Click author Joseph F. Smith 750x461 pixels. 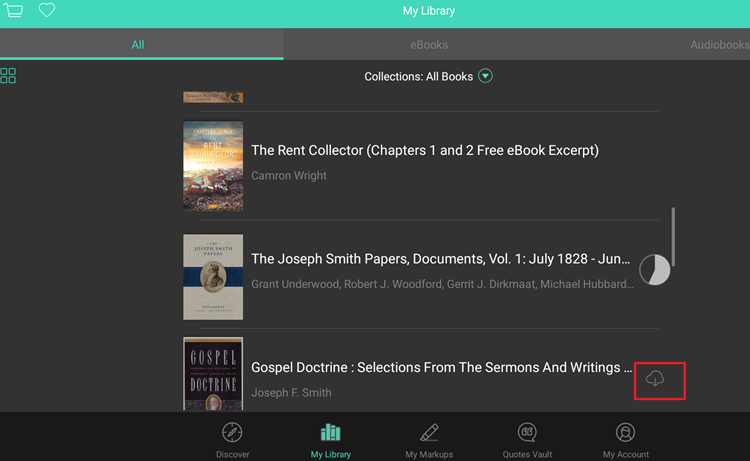coord(291,393)
